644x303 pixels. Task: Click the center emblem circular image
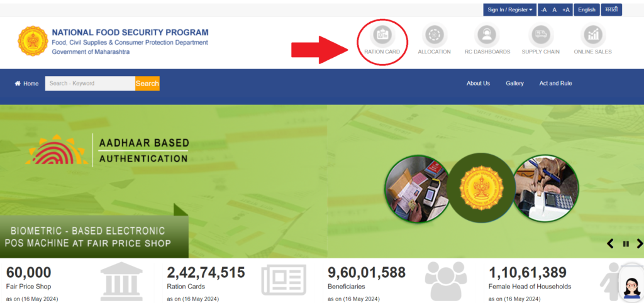point(481,188)
